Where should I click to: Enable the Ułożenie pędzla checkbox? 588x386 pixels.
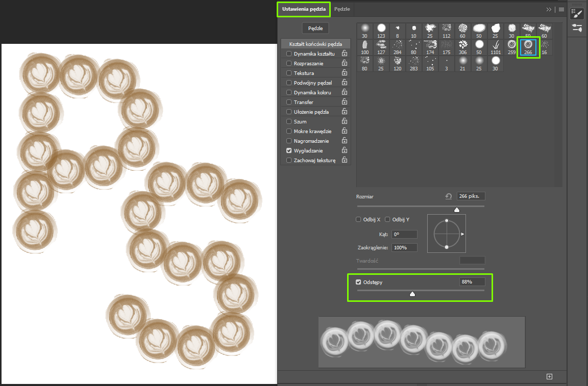point(289,112)
